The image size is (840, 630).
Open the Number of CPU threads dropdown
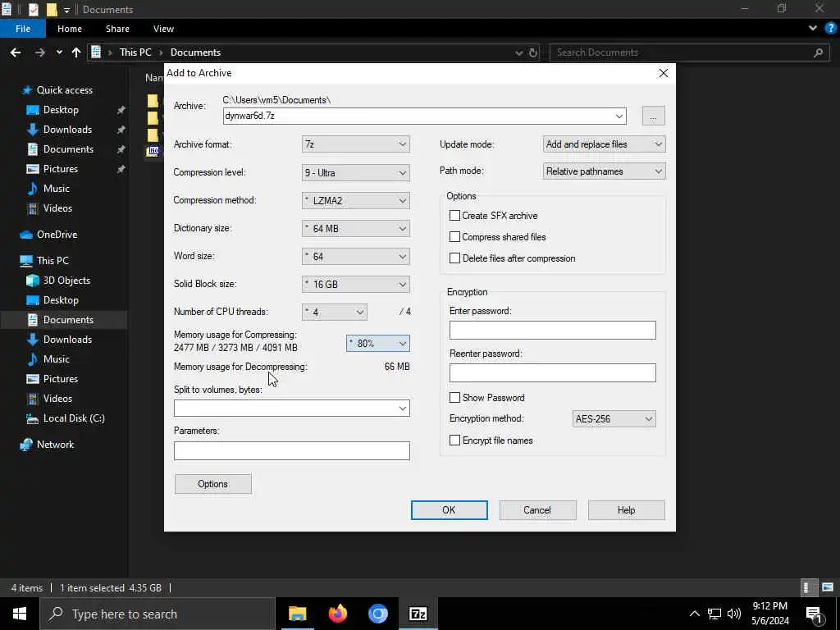point(335,312)
